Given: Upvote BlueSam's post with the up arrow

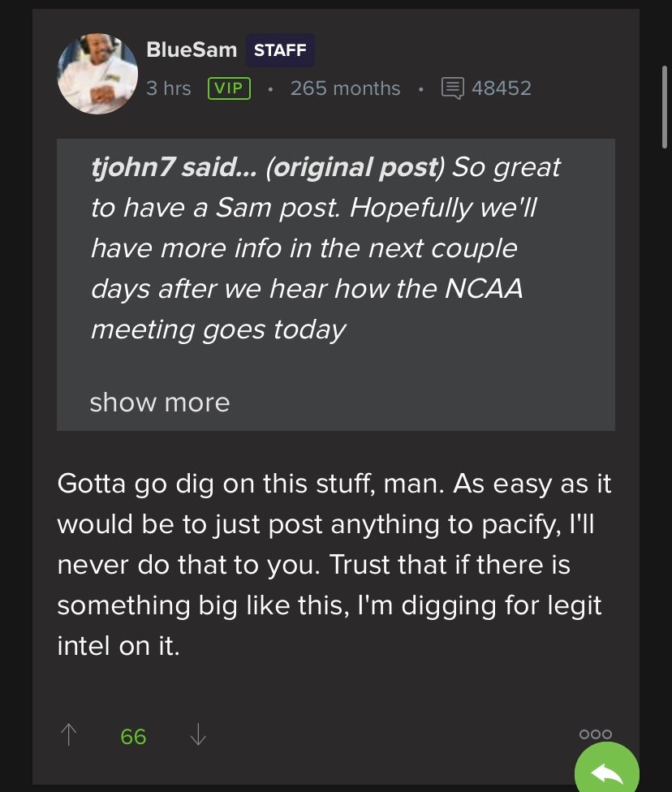Looking at the screenshot, I should click(69, 735).
